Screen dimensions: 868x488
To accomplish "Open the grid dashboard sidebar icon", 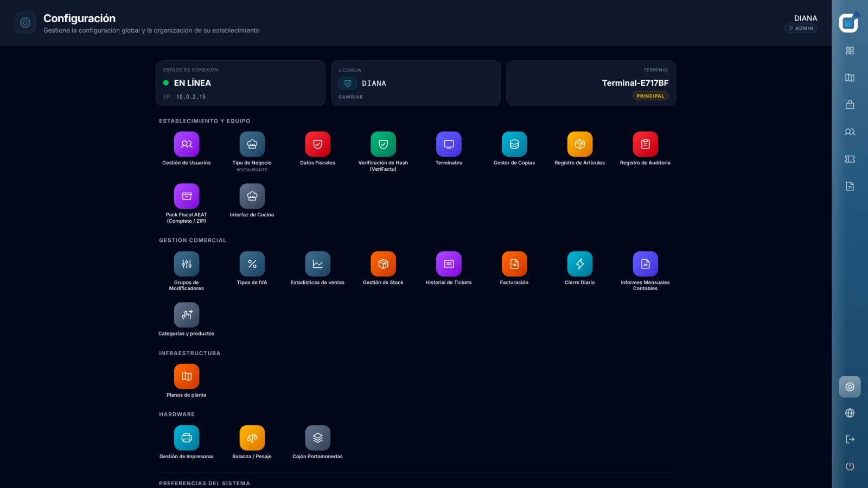I will tap(850, 50).
